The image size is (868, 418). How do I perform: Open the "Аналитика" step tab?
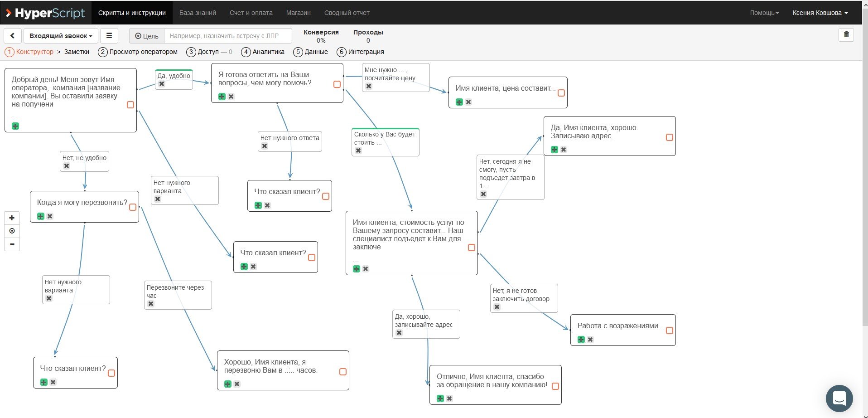[263, 52]
